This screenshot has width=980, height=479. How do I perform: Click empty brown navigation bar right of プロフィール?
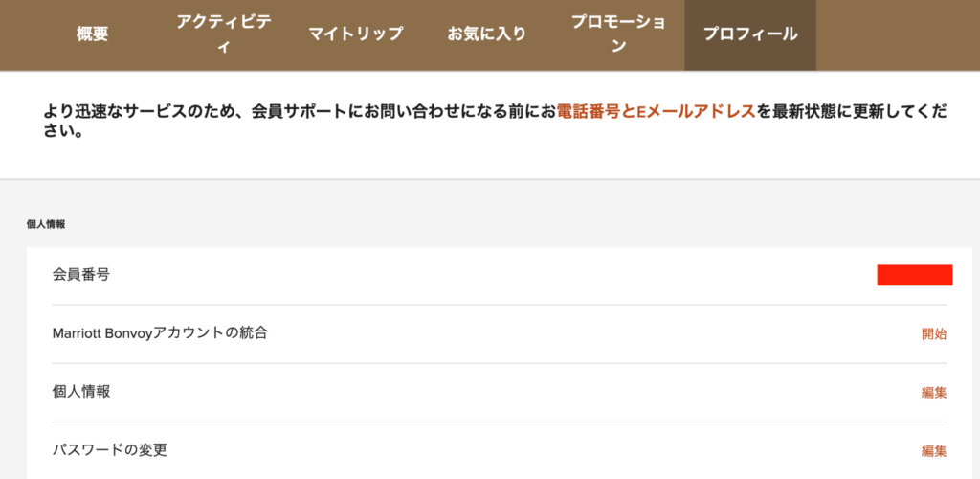pos(895,34)
